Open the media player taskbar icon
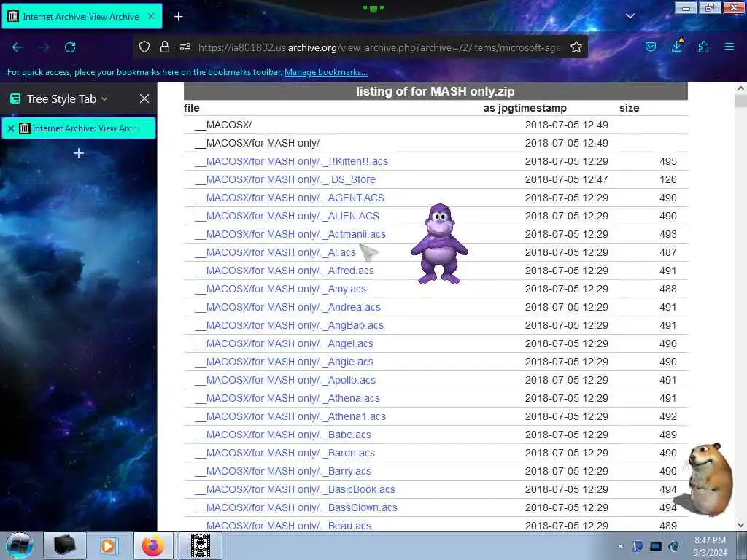 coord(109,545)
